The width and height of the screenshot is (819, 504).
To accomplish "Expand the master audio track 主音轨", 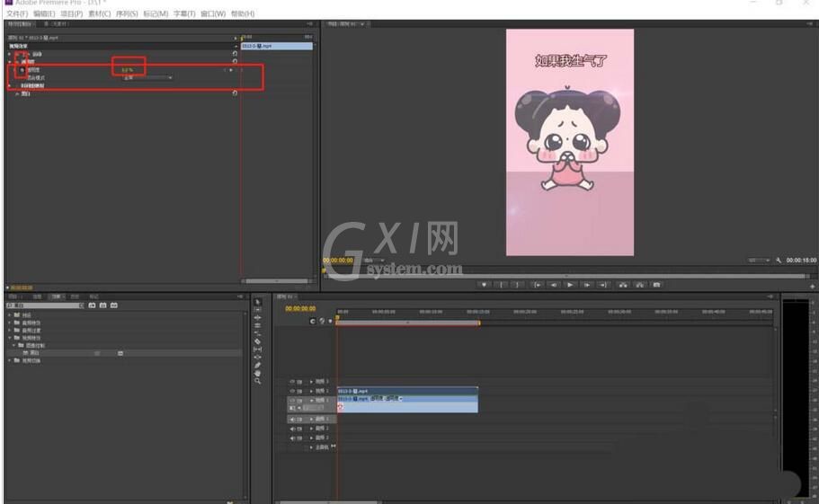I will coord(311,447).
